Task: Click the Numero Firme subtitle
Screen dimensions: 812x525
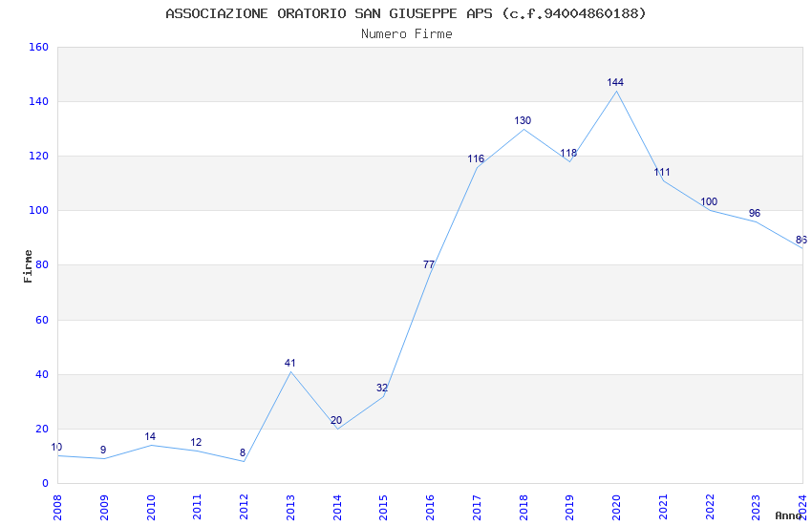Action: 407,34
